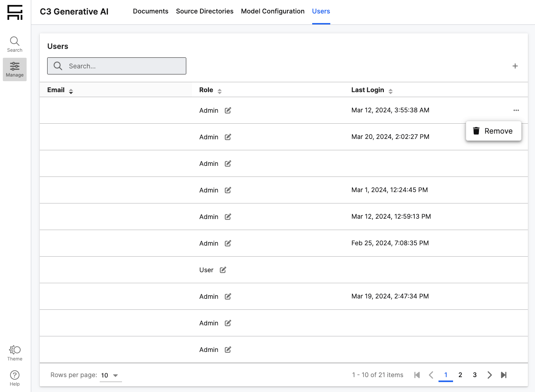
Task: Select Remove from the context menu
Action: (x=493, y=131)
